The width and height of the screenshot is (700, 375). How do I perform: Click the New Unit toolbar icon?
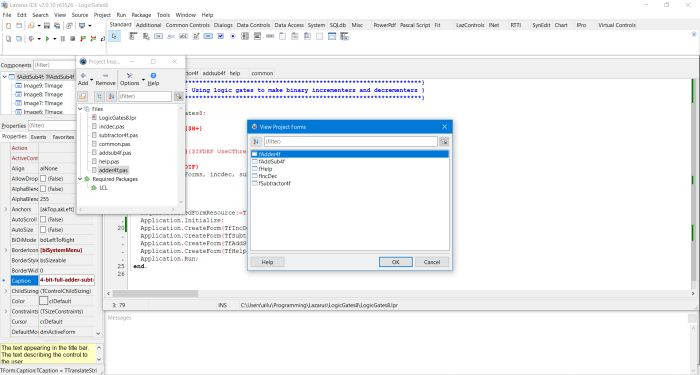click(x=8, y=26)
